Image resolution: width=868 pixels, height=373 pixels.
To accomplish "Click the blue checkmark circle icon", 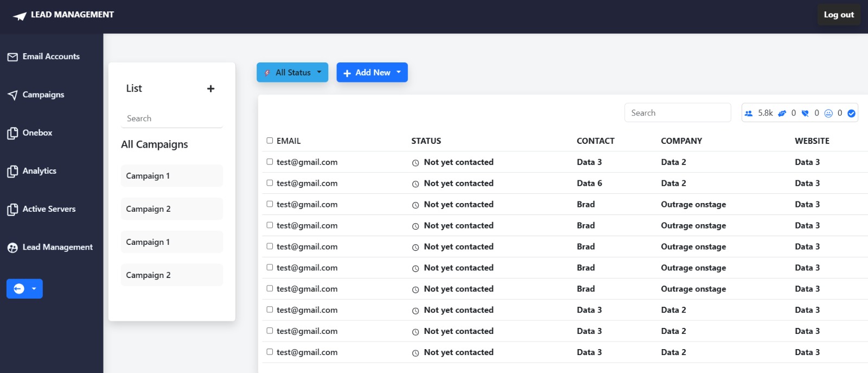I will 851,113.
